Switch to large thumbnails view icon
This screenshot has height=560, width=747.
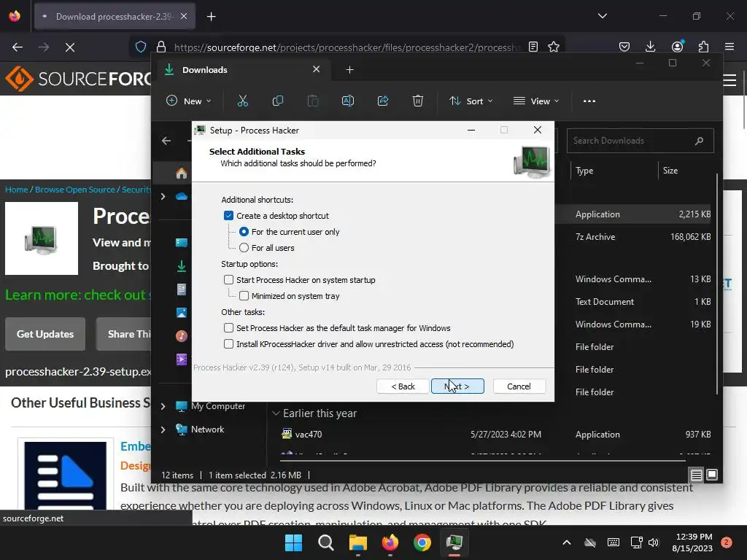712,475
